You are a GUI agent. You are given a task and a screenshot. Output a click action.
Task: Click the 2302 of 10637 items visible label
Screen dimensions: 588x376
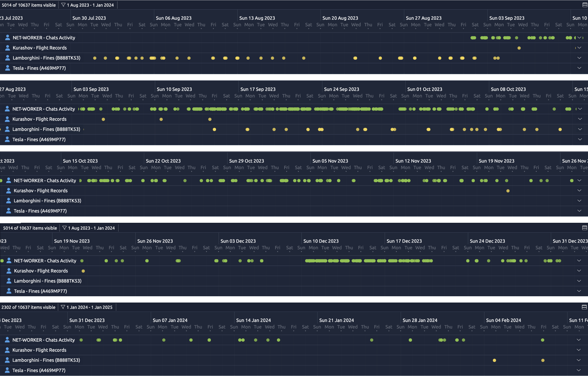point(28,307)
